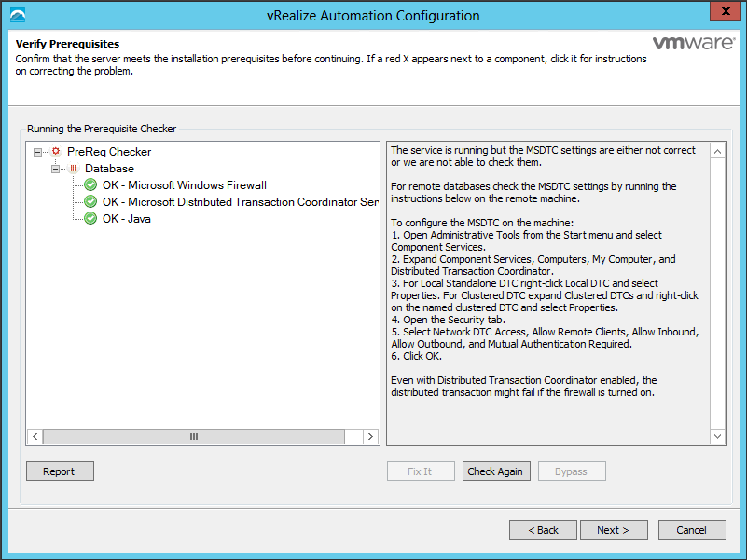Screen dimensions: 747x560
Task: Select the Database tree item
Action: pos(109,168)
